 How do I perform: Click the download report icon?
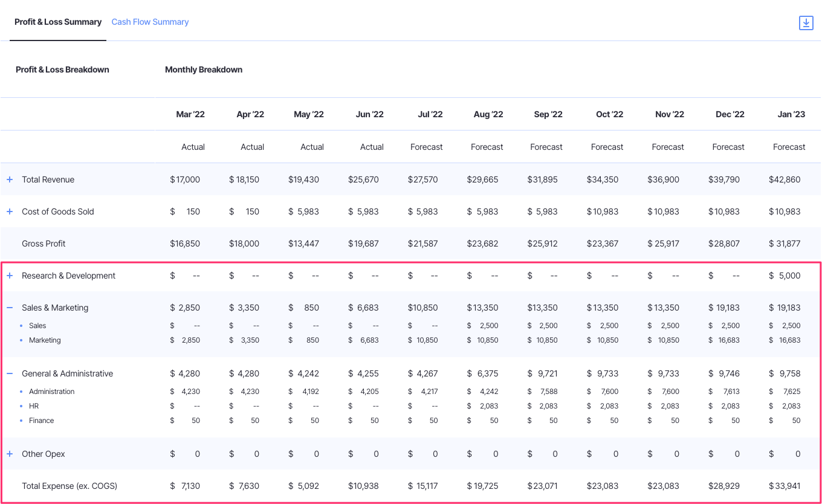pos(806,22)
